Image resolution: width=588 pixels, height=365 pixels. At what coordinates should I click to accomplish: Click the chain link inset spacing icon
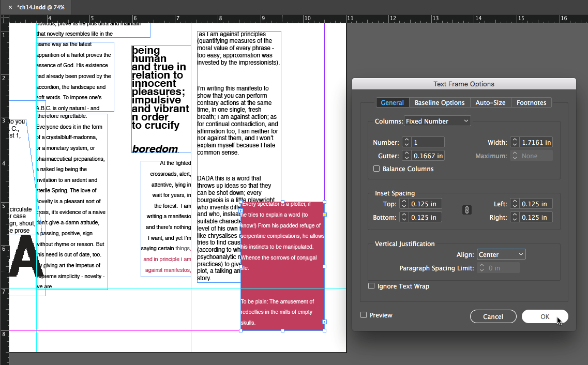[466, 210]
